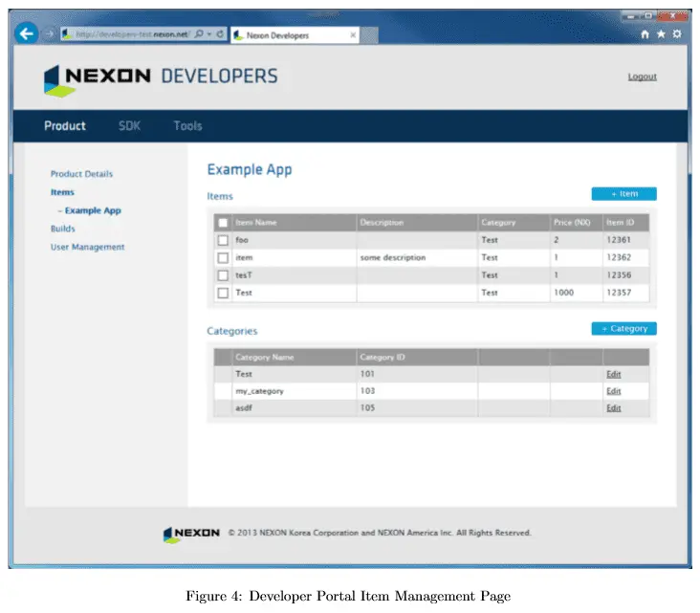Open the browser settings gear icon
Viewport: 700px width, 613px height.
(x=677, y=33)
